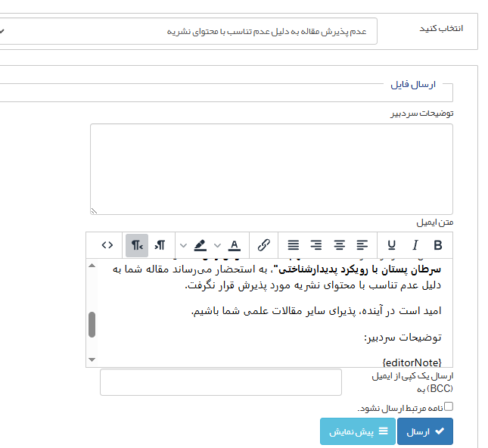Screen dimensions: 488x448
Task: Center align the email text
Action: tap(340, 245)
